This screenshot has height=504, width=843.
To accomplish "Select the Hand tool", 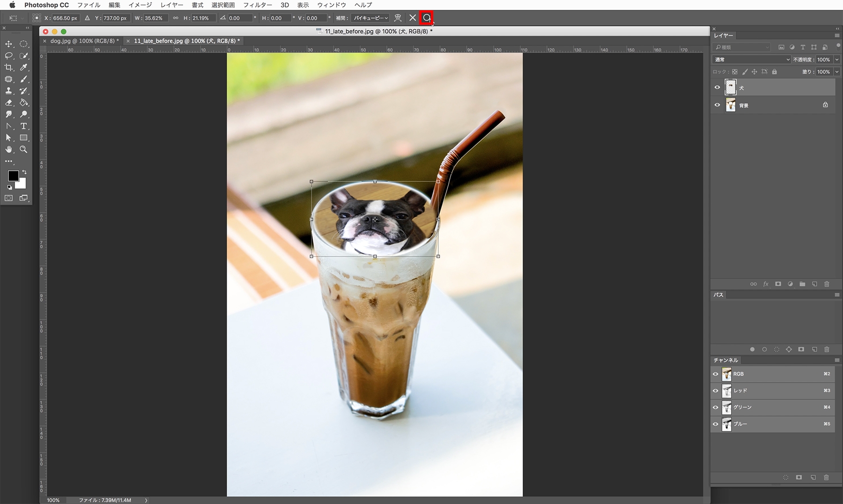I will (x=8, y=149).
